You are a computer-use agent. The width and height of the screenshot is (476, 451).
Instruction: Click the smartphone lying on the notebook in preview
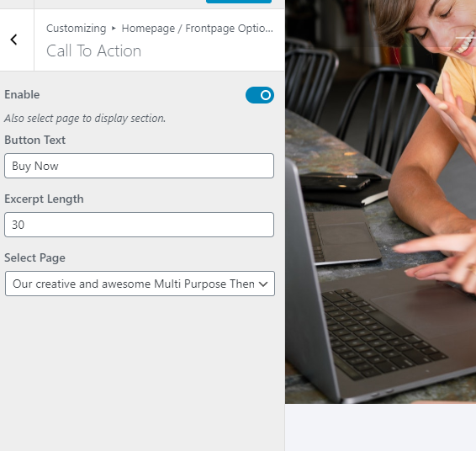(x=336, y=181)
